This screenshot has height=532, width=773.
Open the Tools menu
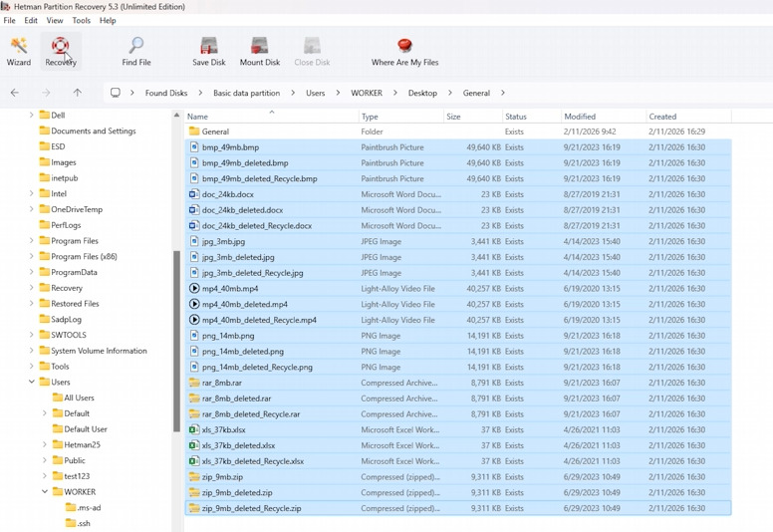(82, 20)
